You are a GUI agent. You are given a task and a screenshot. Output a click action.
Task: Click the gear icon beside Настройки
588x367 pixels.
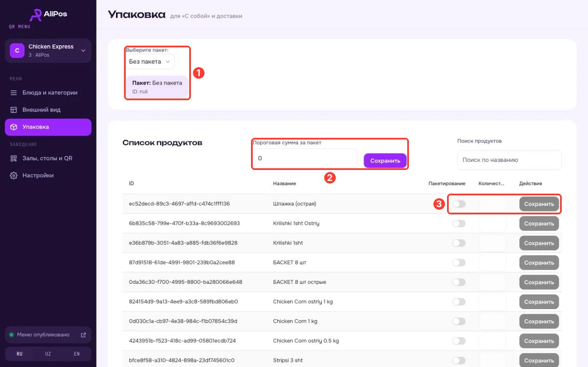[14, 175]
